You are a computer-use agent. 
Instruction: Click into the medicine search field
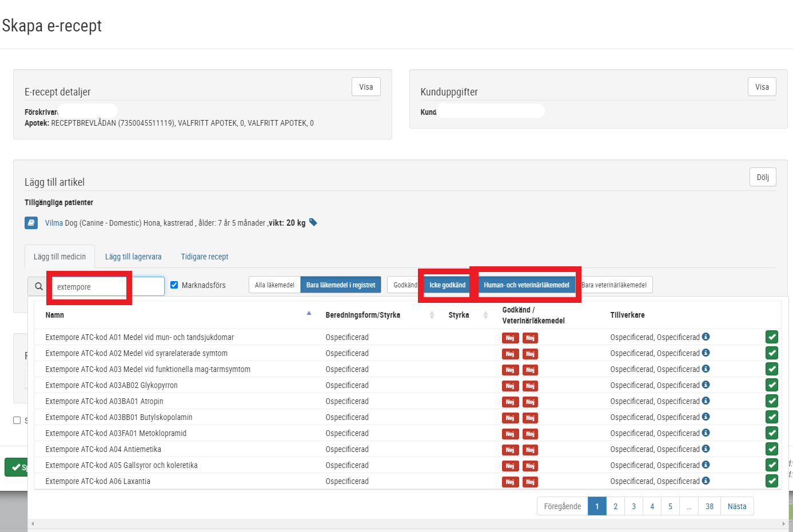click(107, 286)
